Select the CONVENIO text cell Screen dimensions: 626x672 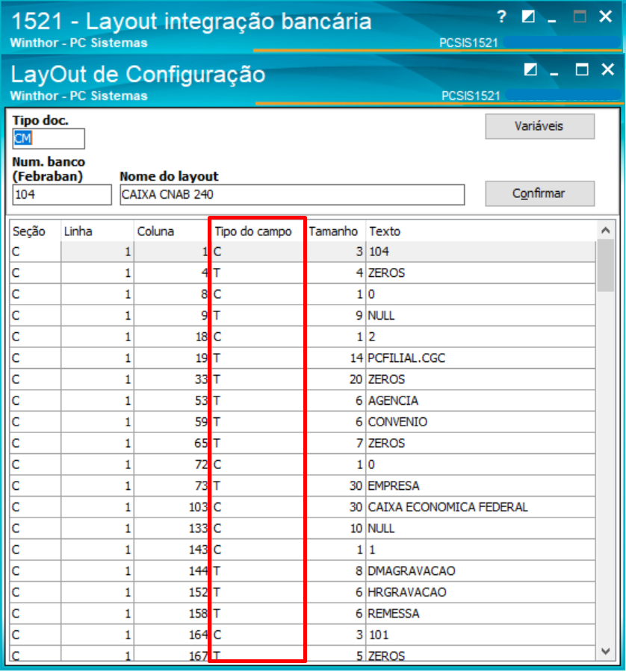480,422
